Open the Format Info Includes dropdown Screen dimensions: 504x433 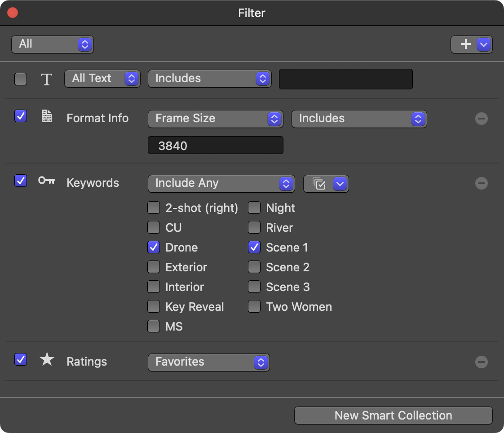[x=359, y=119]
